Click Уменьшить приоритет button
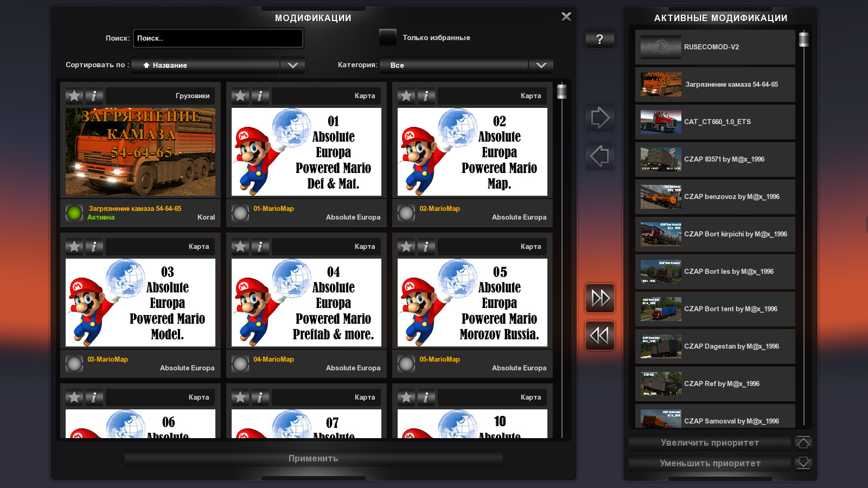 (710, 463)
